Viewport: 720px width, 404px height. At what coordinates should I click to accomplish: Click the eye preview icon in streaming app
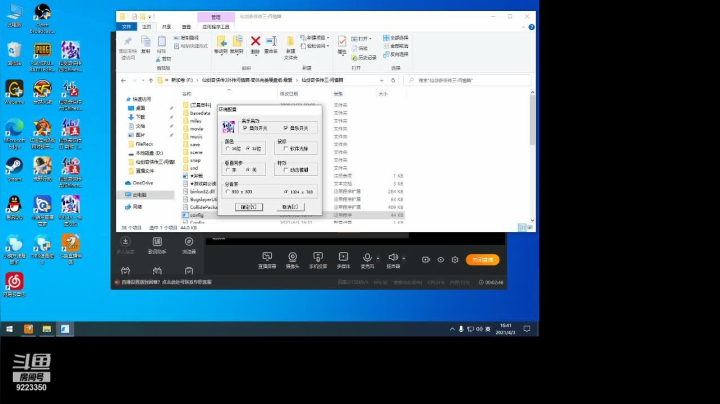pos(440,259)
